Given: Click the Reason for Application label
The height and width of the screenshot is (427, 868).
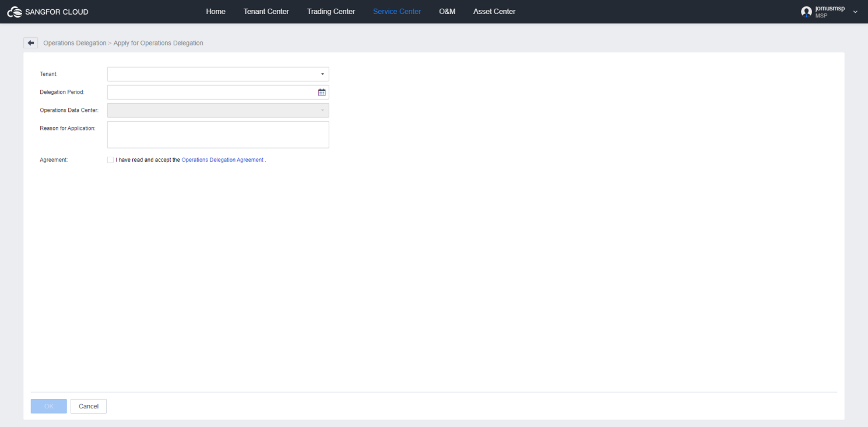Looking at the screenshot, I should [68, 128].
